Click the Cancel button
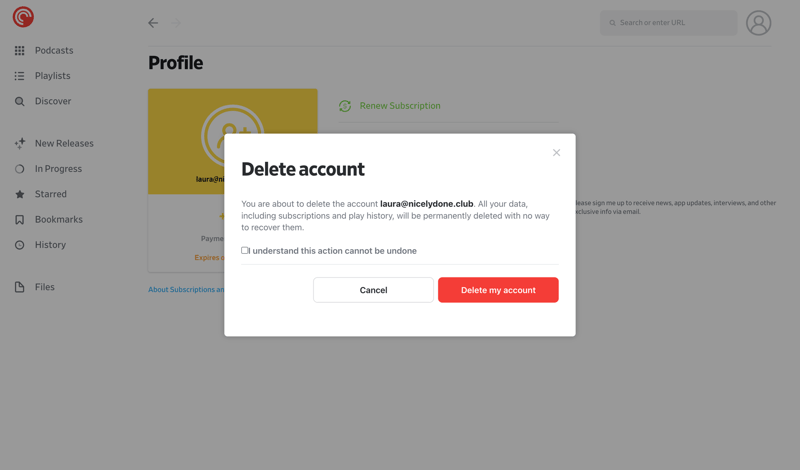This screenshot has height=470, width=800. tap(373, 290)
